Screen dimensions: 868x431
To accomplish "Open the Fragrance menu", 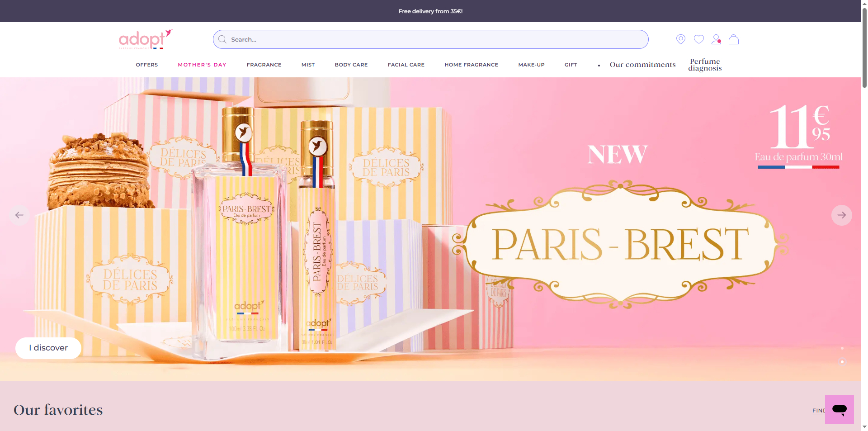I will [264, 65].
